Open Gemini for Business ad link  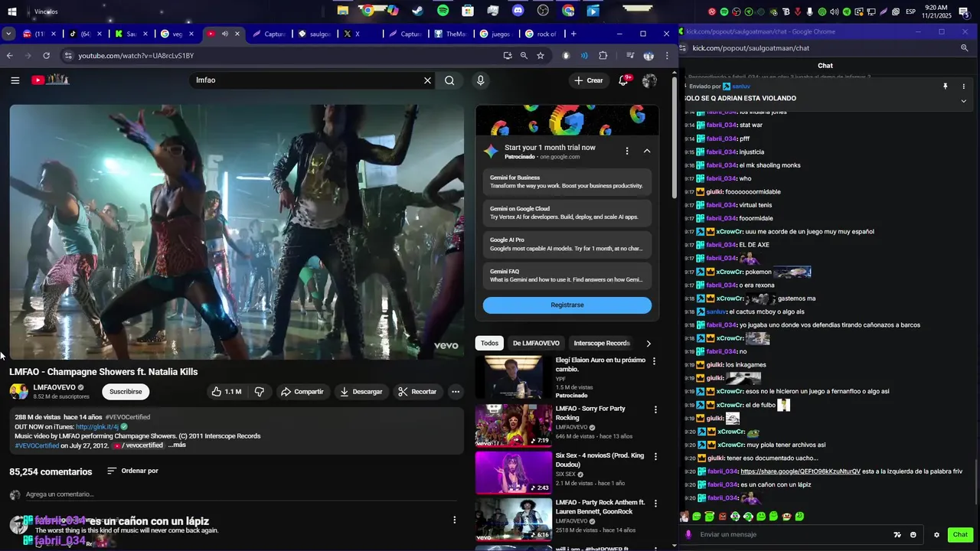point(567,182)
